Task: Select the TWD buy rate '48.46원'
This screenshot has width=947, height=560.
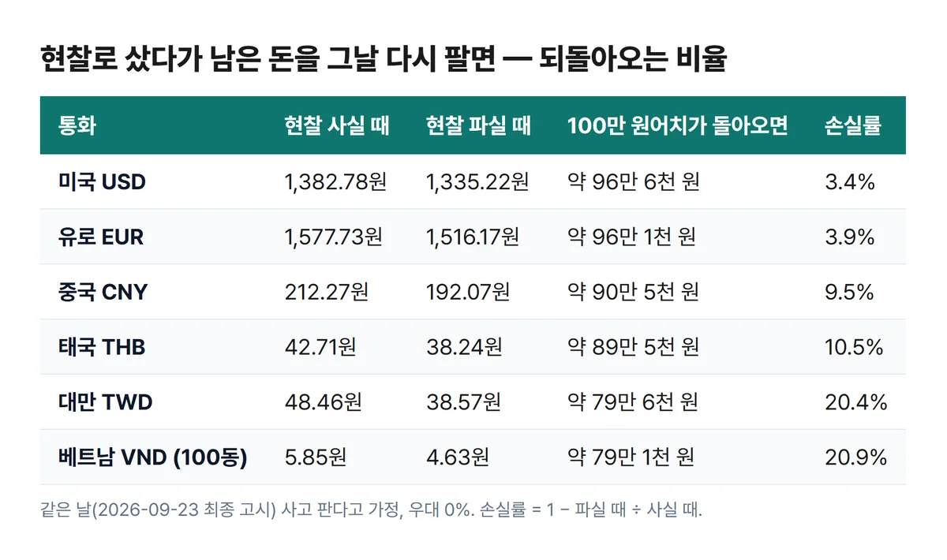Action: click(x=323, y=402)
